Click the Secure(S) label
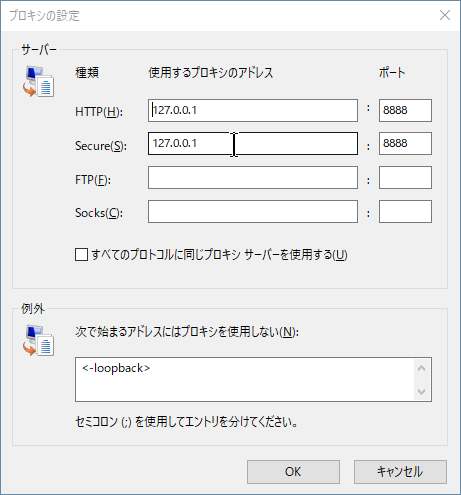Screen dimensions: 461x495 (101, 146)
